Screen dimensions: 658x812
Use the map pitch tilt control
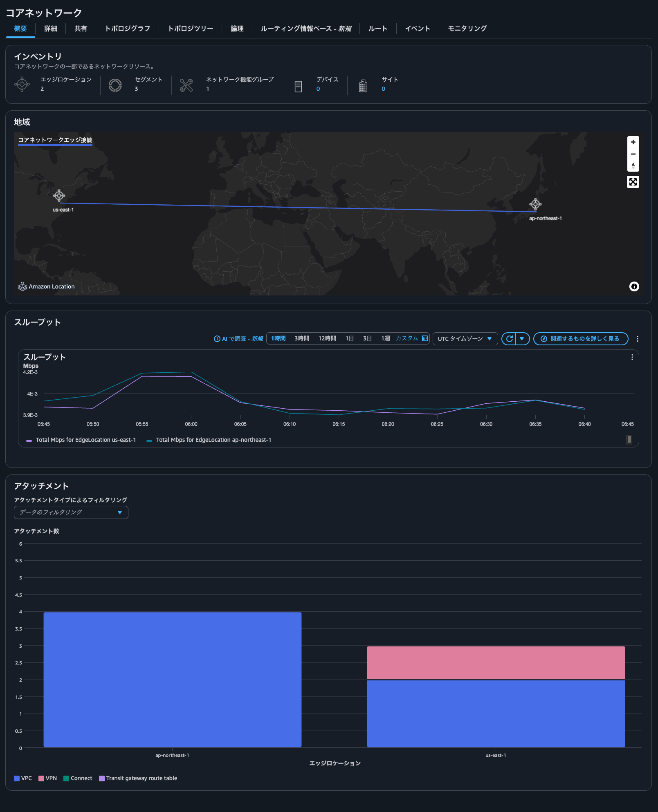click(x=633, y=166)
